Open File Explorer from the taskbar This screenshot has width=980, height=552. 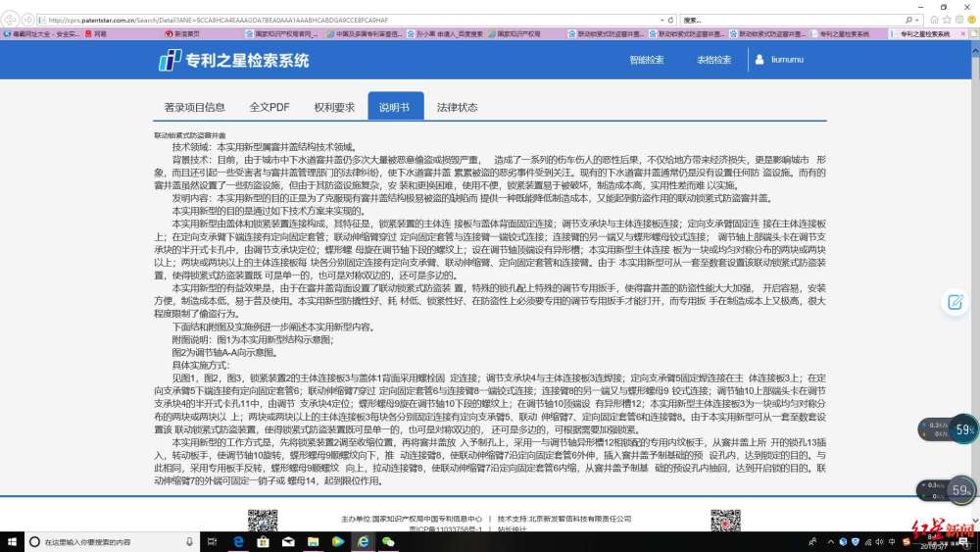314,541
